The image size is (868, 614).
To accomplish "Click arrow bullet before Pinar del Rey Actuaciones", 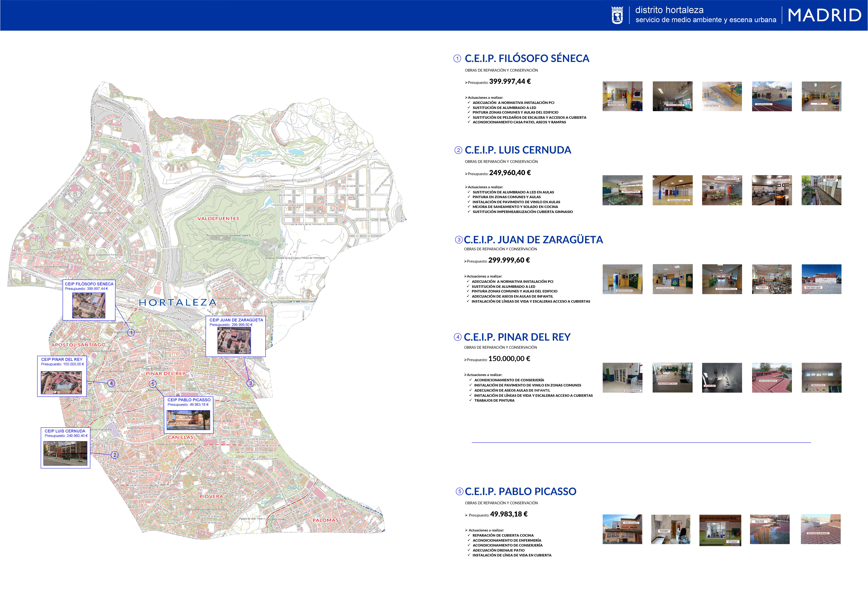I will [465, 375].
